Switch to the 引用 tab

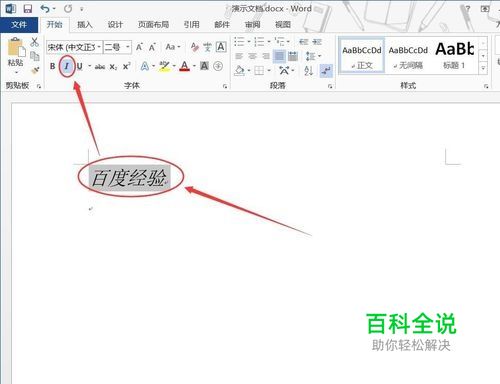tap(191, 25)
